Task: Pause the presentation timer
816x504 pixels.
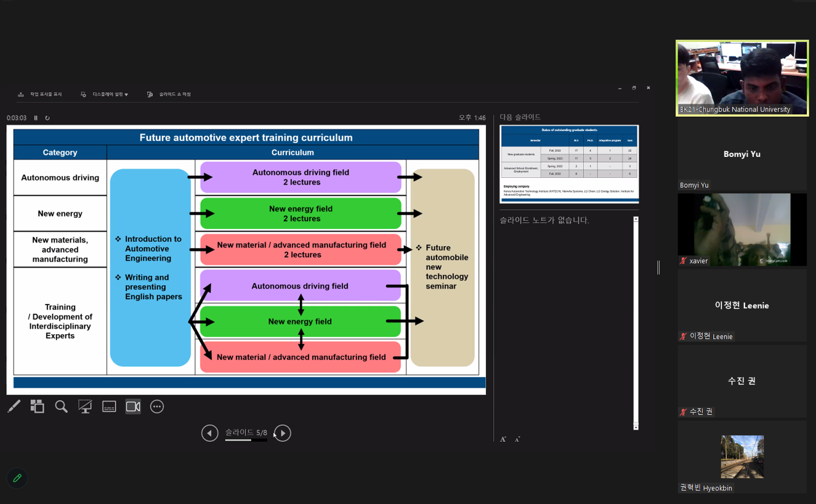Action: [x=36, y=118]
